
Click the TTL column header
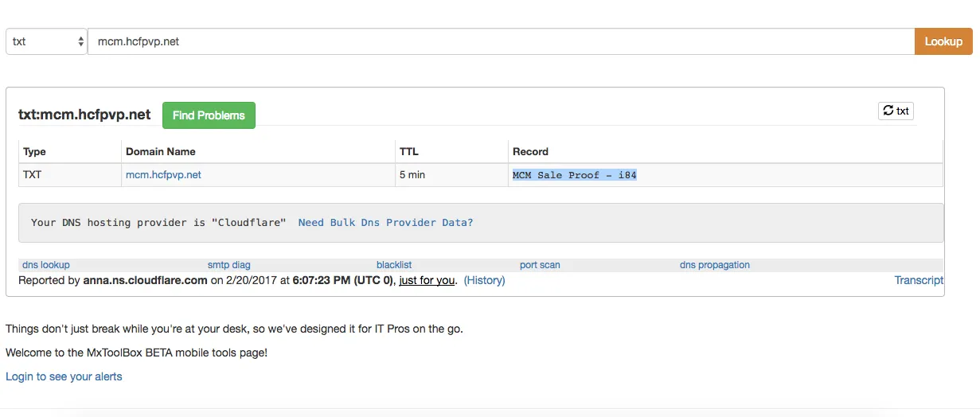click(409, 151)
